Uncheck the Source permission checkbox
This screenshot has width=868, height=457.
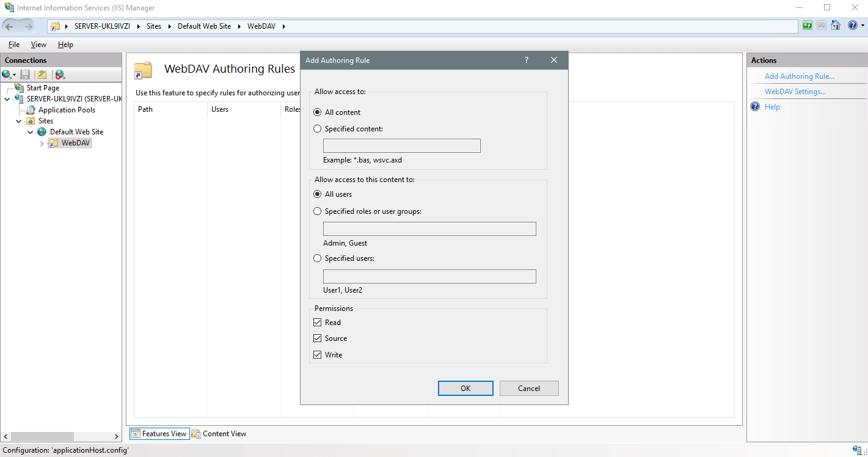317,338
